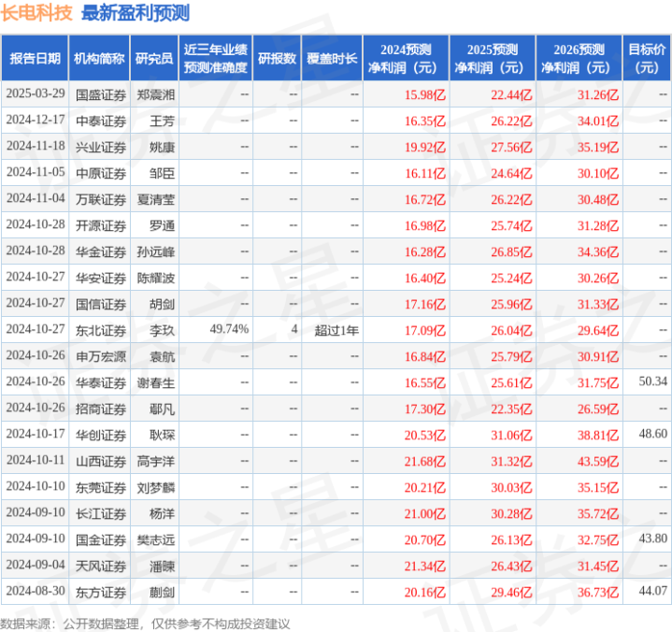The image size is (672, 632).
Task: Click the 研报数 column header
Action: coord(277,58)
